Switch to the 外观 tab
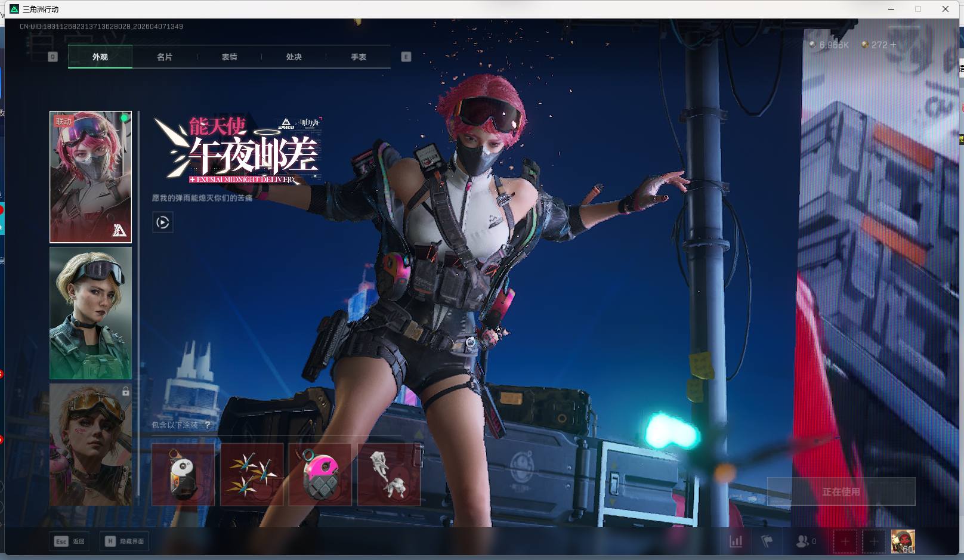This screenshot has height=560, width=964. click(100, 57)
